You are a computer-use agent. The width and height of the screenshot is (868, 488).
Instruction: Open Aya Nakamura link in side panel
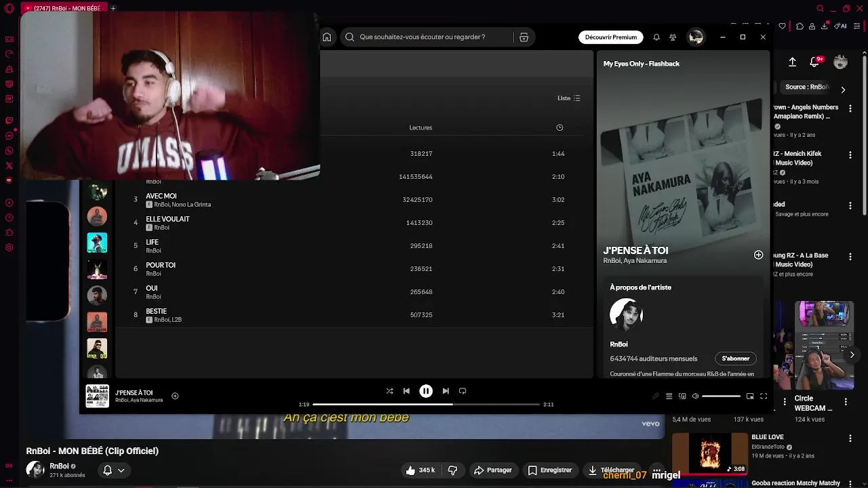coord(645,261)
